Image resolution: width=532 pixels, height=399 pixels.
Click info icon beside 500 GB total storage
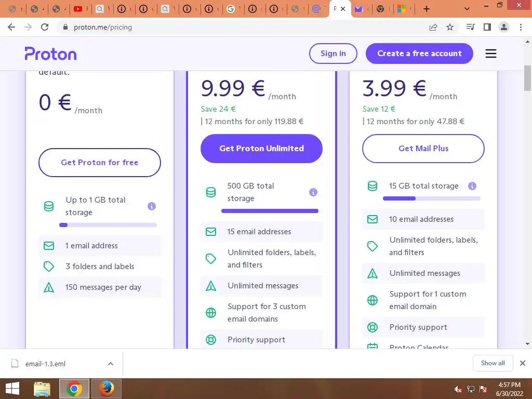tap(313, 192)
